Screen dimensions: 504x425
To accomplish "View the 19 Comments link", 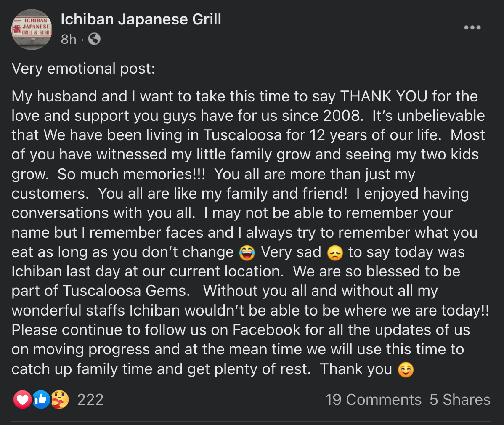I will (x=373, y=400).
